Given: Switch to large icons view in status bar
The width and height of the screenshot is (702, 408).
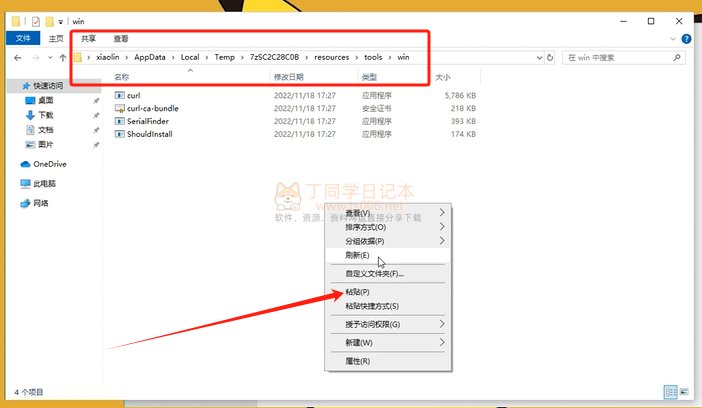Looking at the screenshot, I should [684, 392].
